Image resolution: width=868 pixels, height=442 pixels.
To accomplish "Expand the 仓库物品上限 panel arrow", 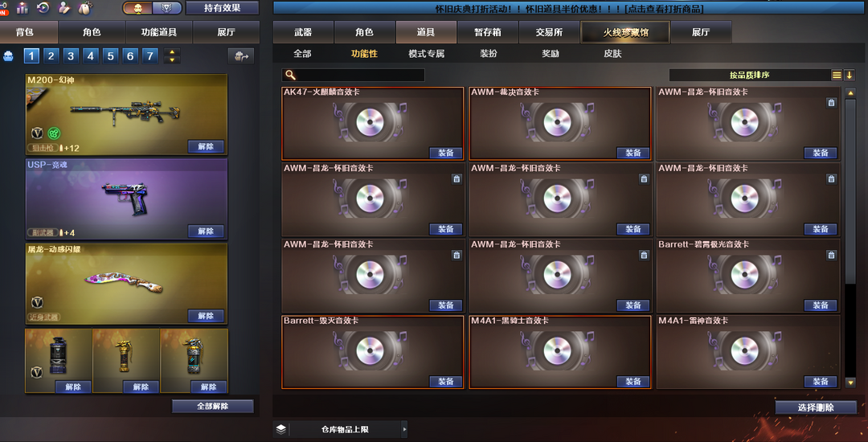I will click(x=404, y=428).
